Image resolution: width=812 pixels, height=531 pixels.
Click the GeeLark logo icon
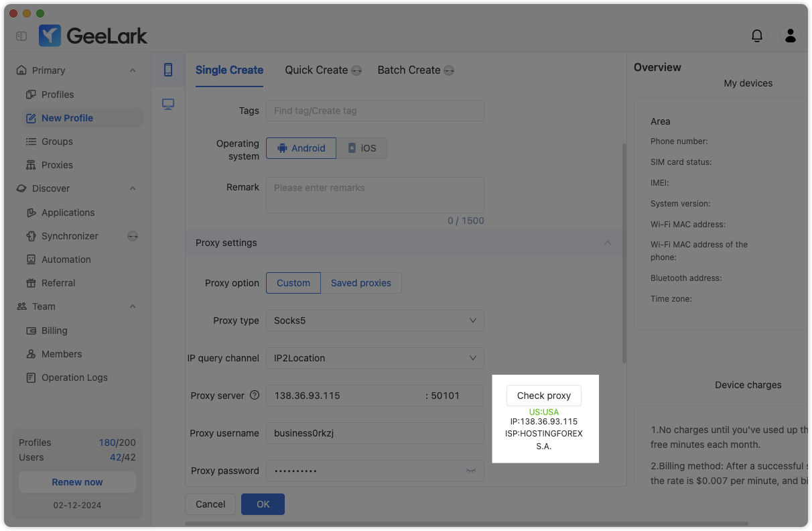click(50, 36)
